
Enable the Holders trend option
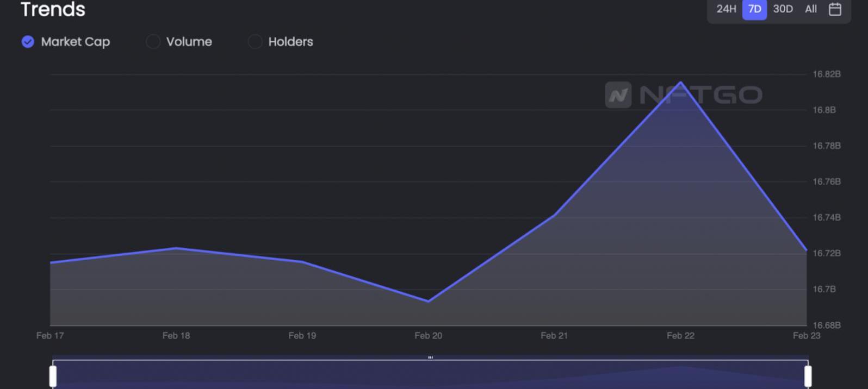[x=255, y=42]
